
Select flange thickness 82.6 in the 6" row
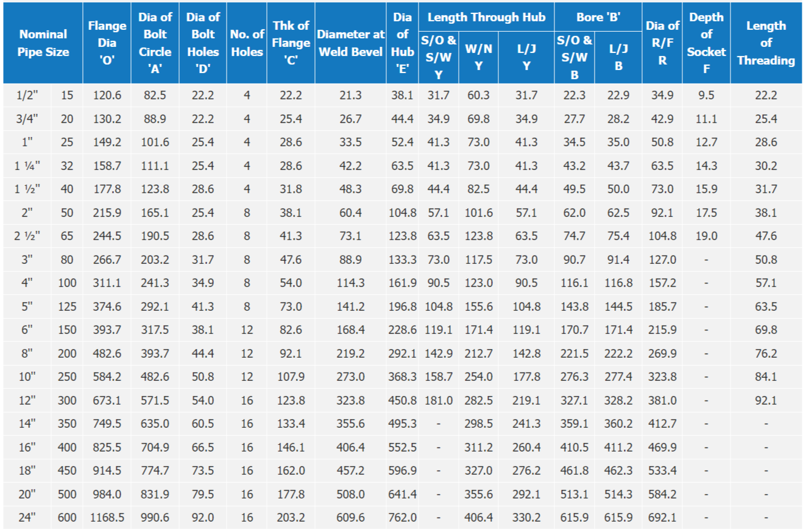coord(291,330)
